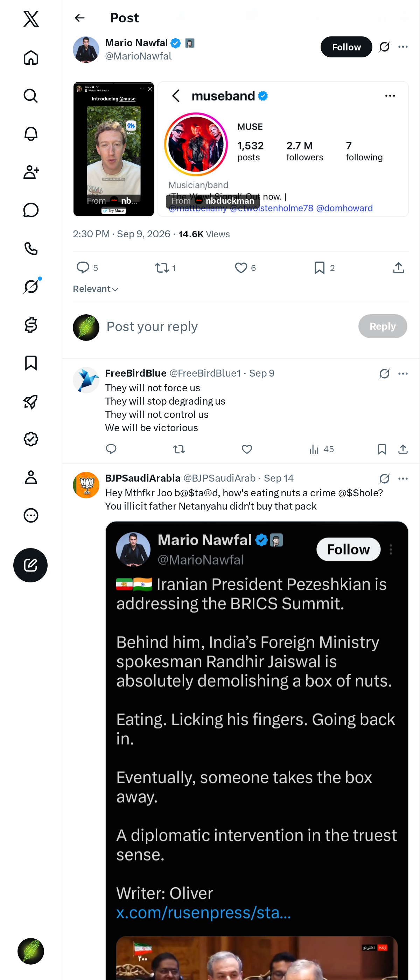Open more options on FreeBirdBlue's reply
This screenshot has width=420, height=980.
403,373
